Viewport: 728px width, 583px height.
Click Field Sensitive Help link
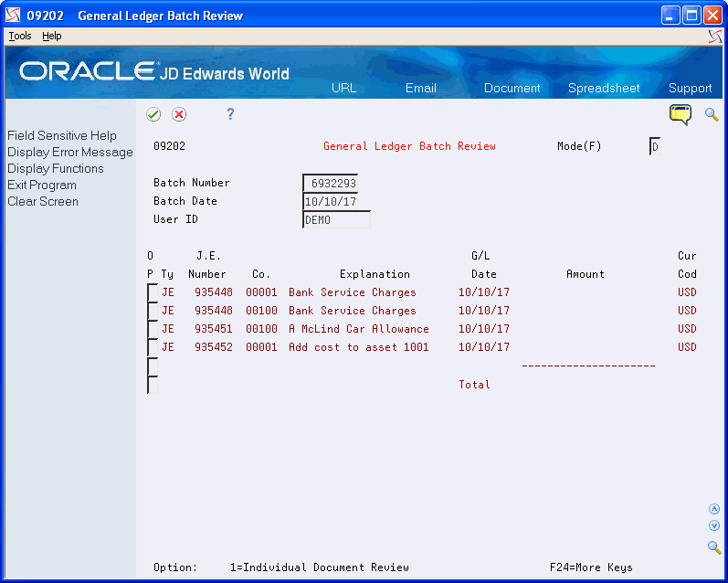point(62,135)
